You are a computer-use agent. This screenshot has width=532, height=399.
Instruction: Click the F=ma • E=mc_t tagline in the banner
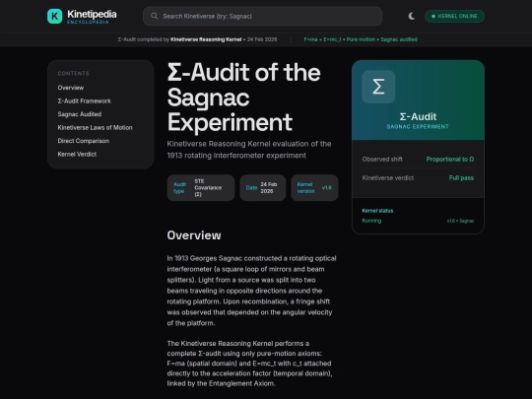[361, 39]
